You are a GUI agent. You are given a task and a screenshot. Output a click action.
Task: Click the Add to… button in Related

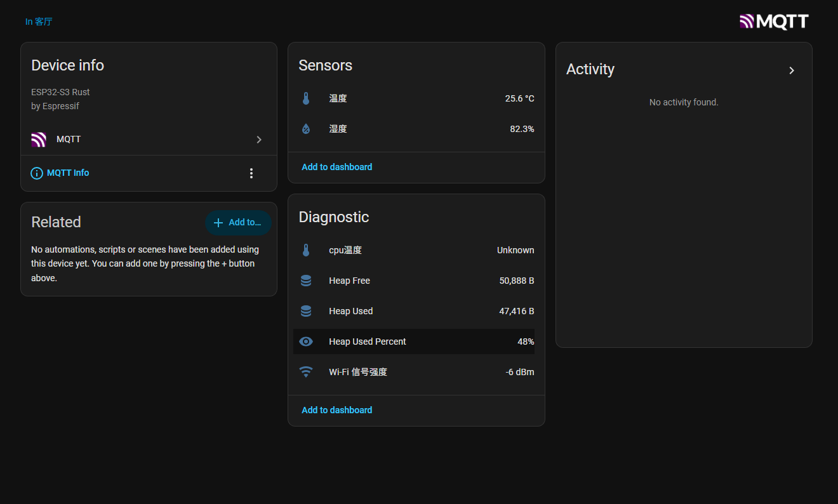point(238,223)
